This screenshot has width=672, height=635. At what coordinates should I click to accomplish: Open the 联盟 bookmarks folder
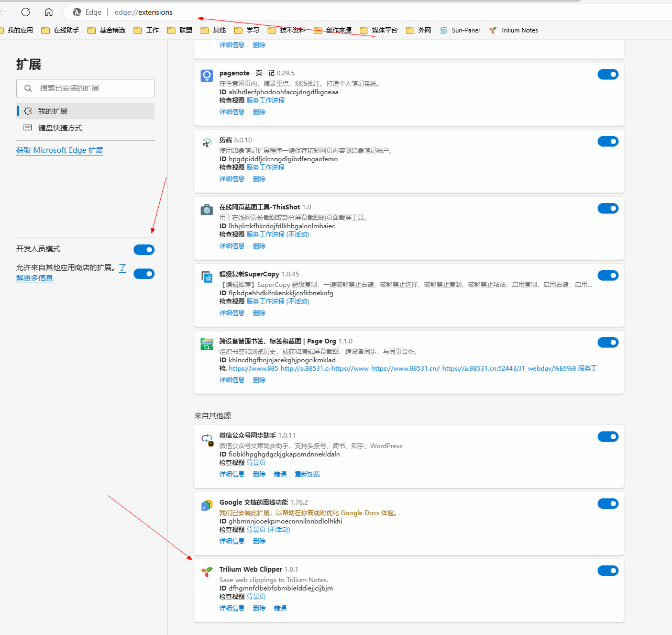point(180,30)
